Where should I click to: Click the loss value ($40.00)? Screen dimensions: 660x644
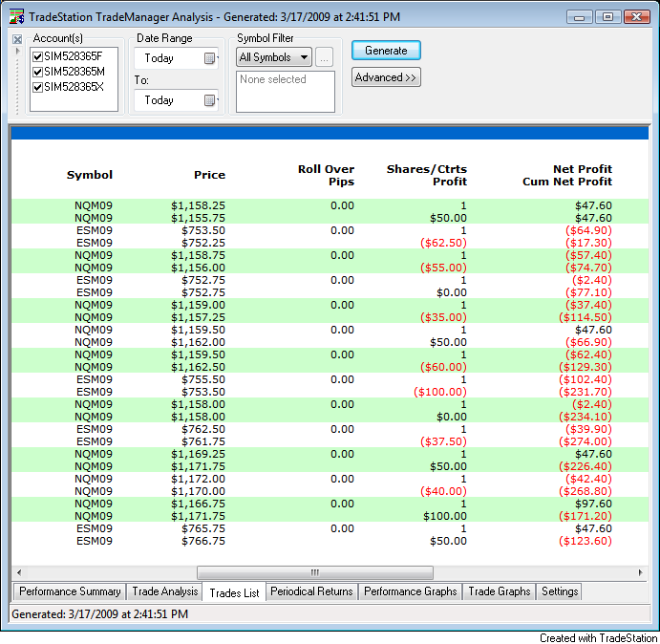coord(443,491)
